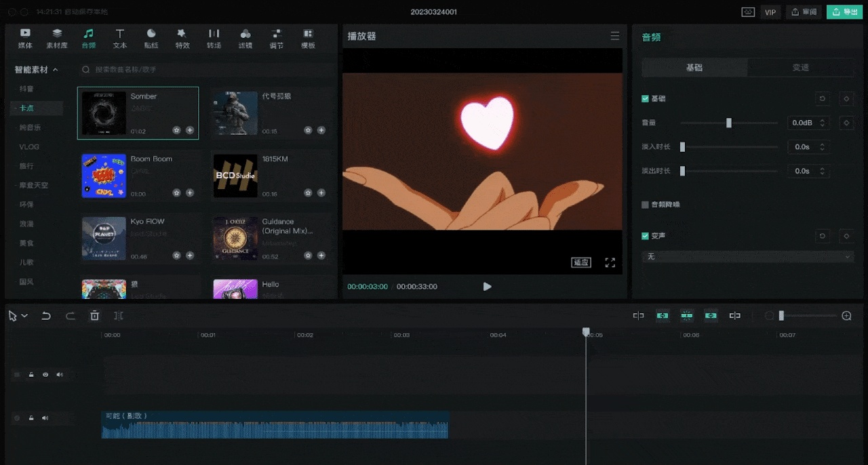Step the 淡出时长 0.0s value

click(823, 171)
